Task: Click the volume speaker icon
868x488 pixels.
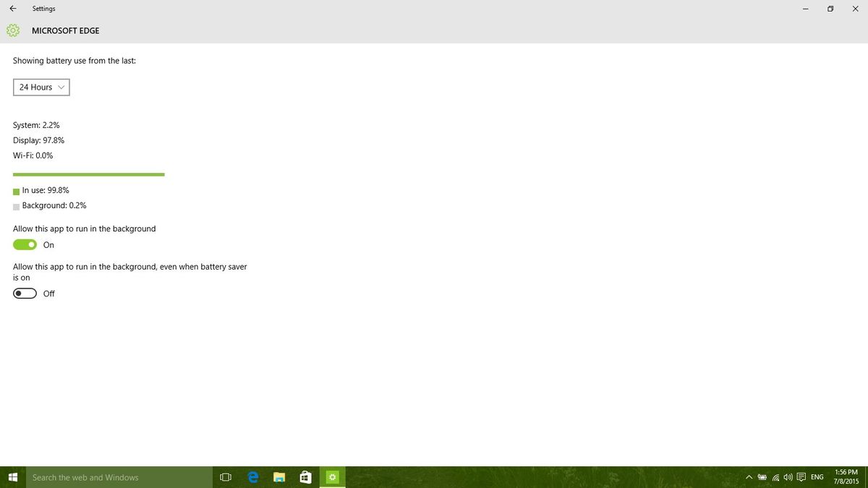Action: tap(787, 477)
